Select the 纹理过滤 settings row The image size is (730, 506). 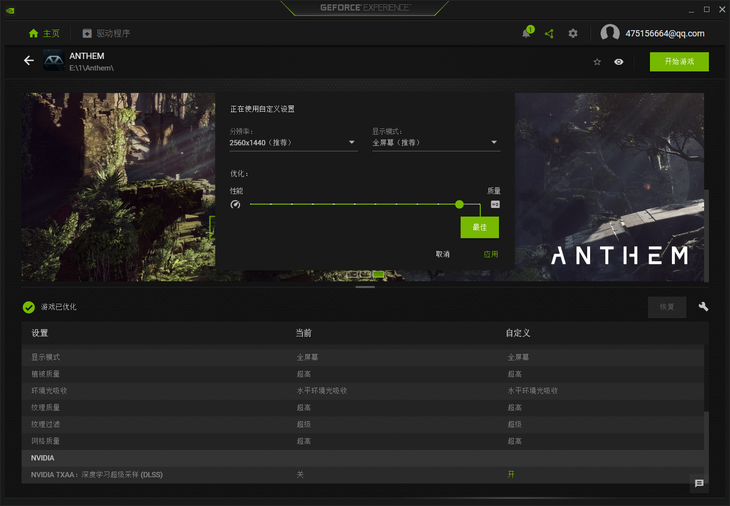(x=363, y=424)
